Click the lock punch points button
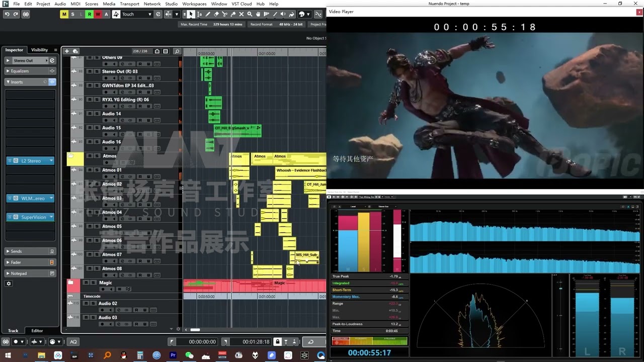 tap(277, 342)
